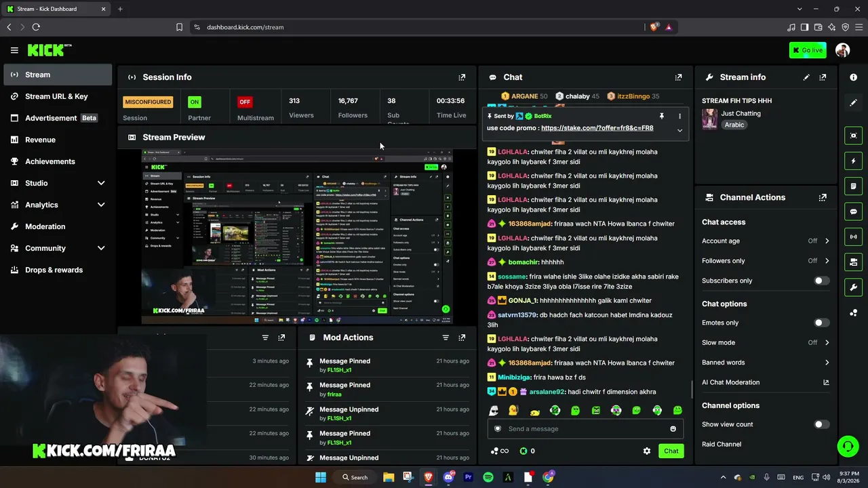Open chat settings gear icon
This screenshot has height=488, width=868.
click(x=647, y=451)
